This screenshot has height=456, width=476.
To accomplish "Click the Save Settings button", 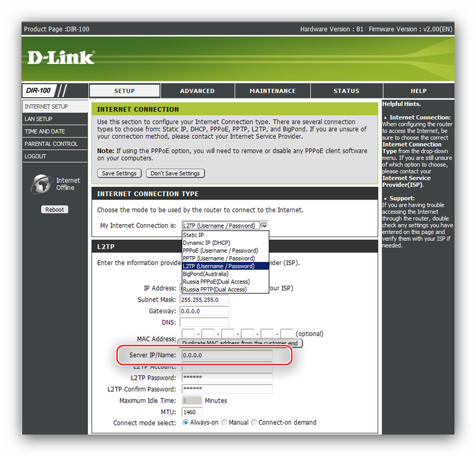I will (x=119, y=173).
